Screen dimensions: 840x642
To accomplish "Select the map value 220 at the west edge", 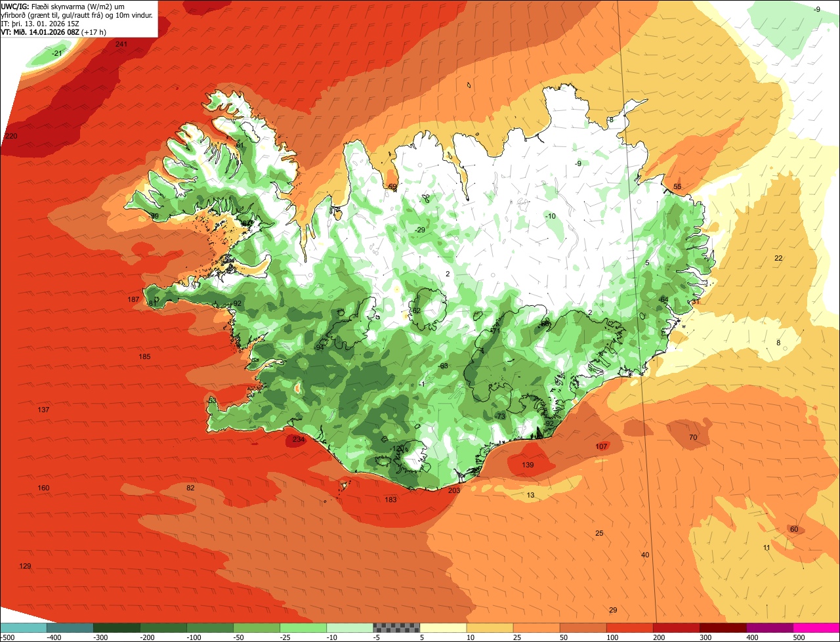I will 10,136.
